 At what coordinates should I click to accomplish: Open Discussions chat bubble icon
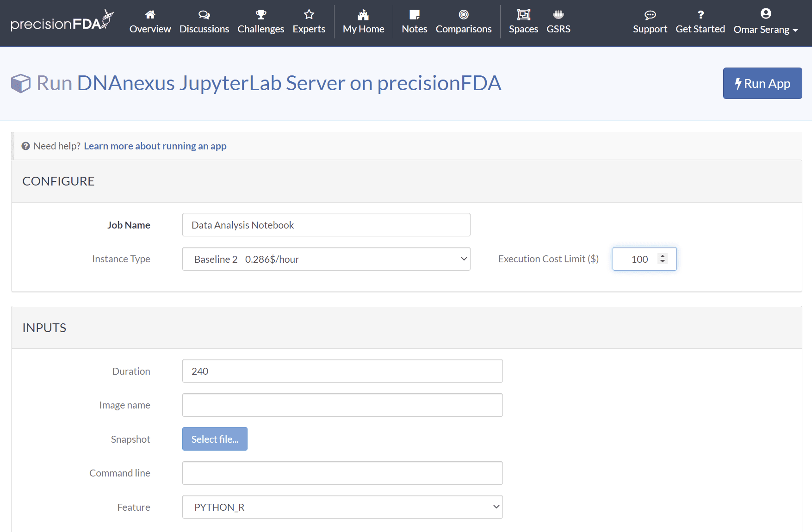click(204, 15)
